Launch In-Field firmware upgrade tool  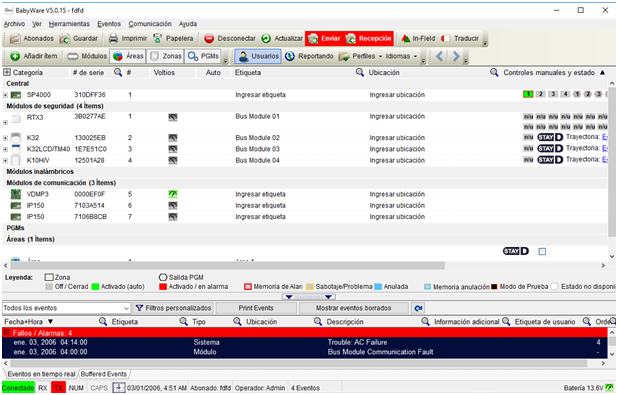pos(418,39)
